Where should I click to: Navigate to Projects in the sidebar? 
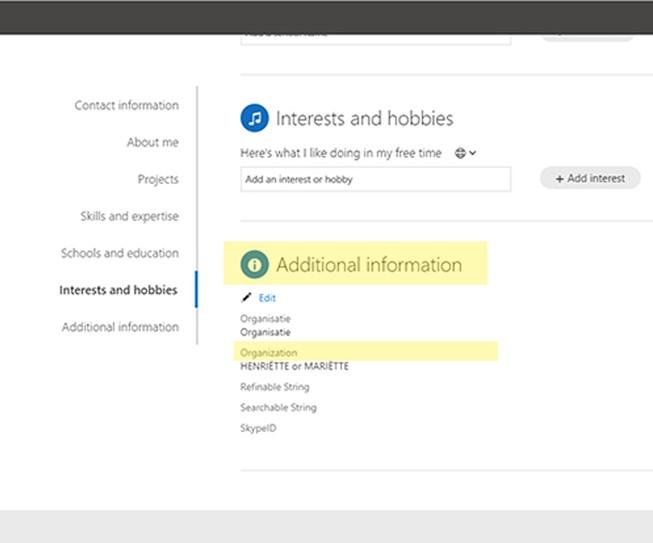point(158,180)
